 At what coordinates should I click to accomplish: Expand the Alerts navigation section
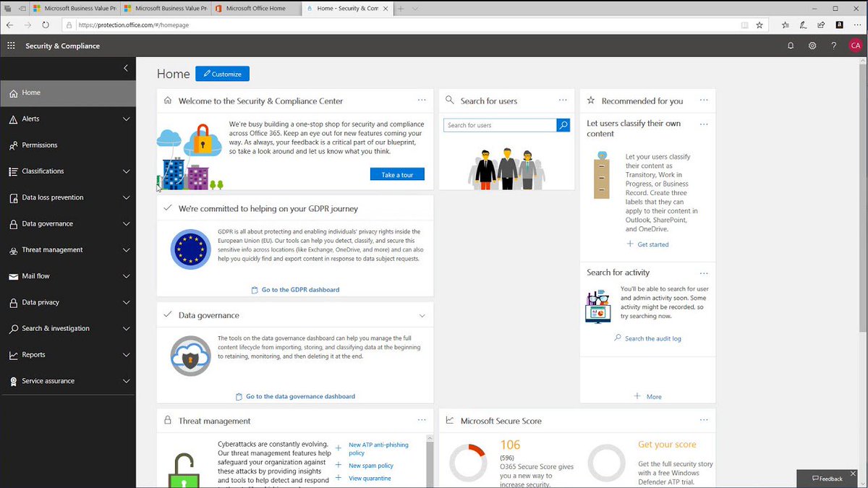[x=126, y=119]
